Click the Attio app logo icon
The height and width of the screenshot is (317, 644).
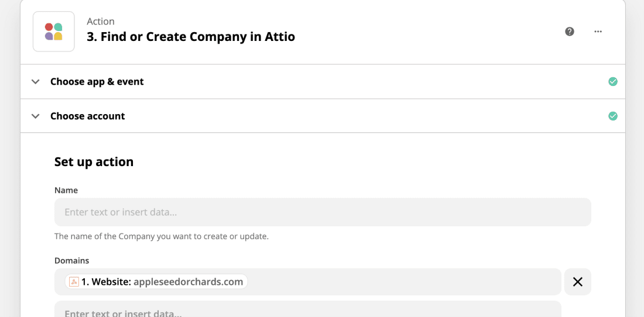pos(54,32)
